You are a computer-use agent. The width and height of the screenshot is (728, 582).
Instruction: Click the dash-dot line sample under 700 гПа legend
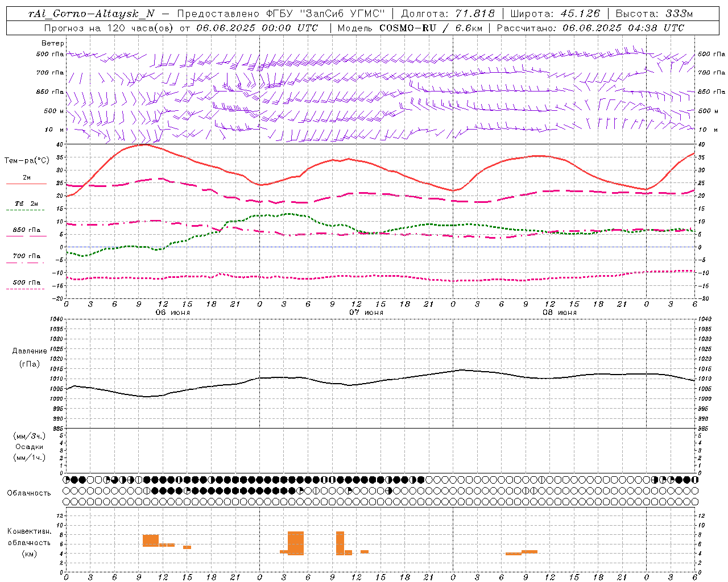click(x=26, y=263)
